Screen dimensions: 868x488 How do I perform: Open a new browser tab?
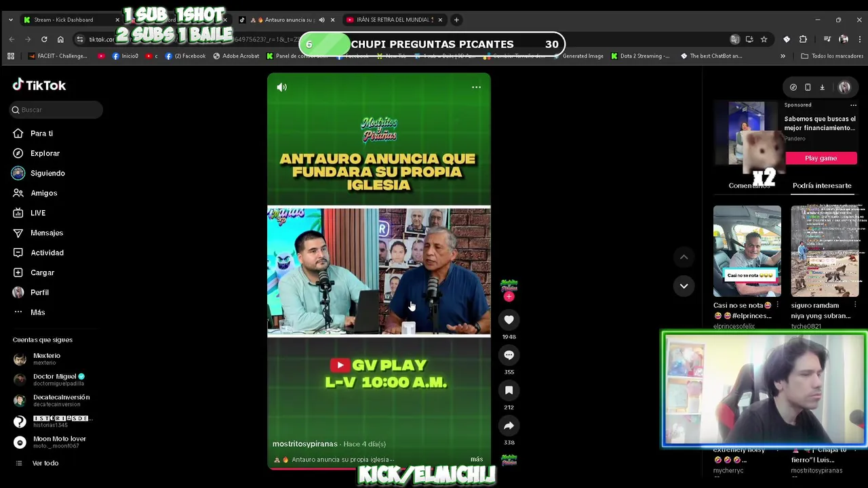(456, 20)
